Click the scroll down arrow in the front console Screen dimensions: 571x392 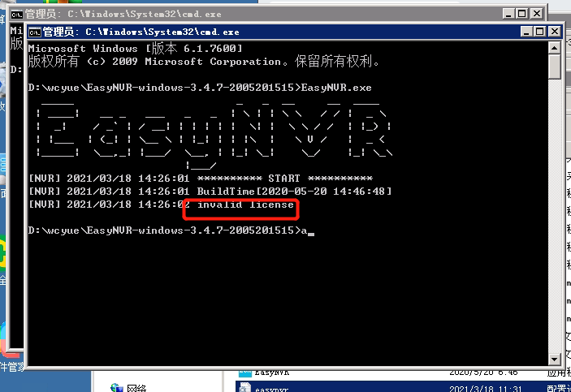tap(554, 359)
